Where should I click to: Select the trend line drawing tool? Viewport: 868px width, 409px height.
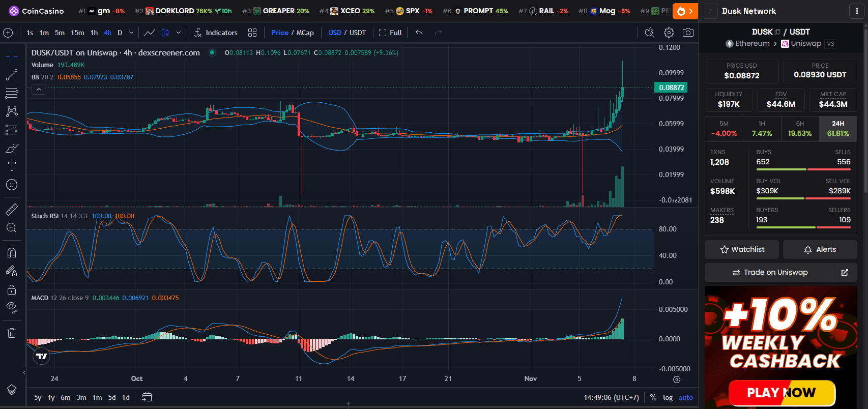click(x=11, y=75)
